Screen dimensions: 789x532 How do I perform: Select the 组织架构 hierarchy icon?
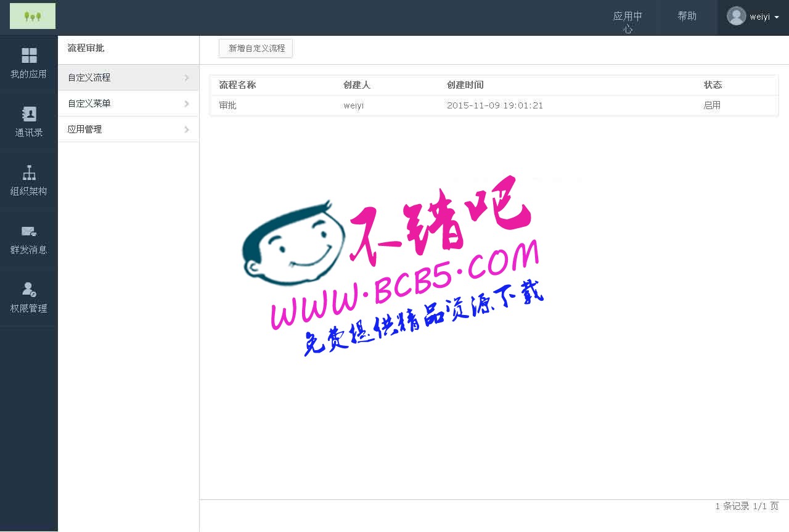coord(29,173)
